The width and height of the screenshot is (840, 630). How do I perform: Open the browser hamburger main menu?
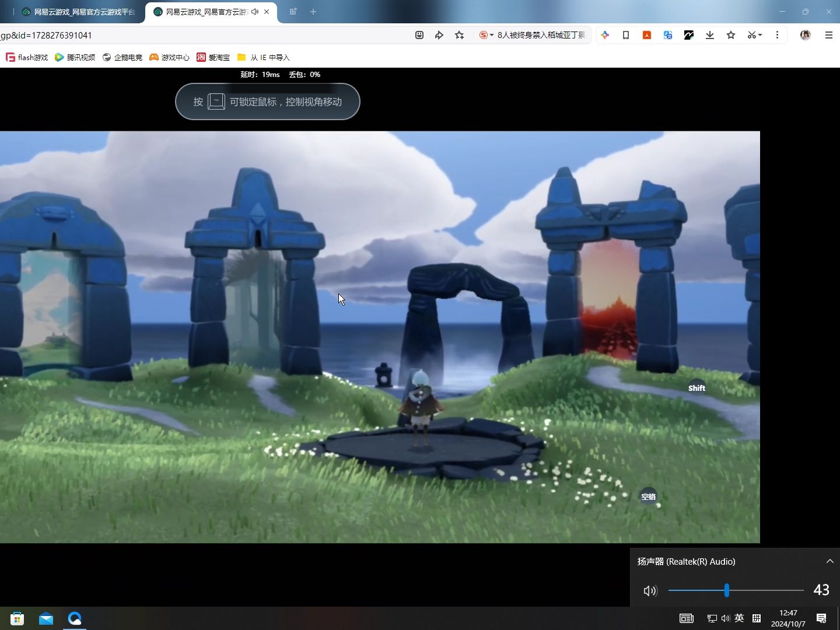pos(828,35)
